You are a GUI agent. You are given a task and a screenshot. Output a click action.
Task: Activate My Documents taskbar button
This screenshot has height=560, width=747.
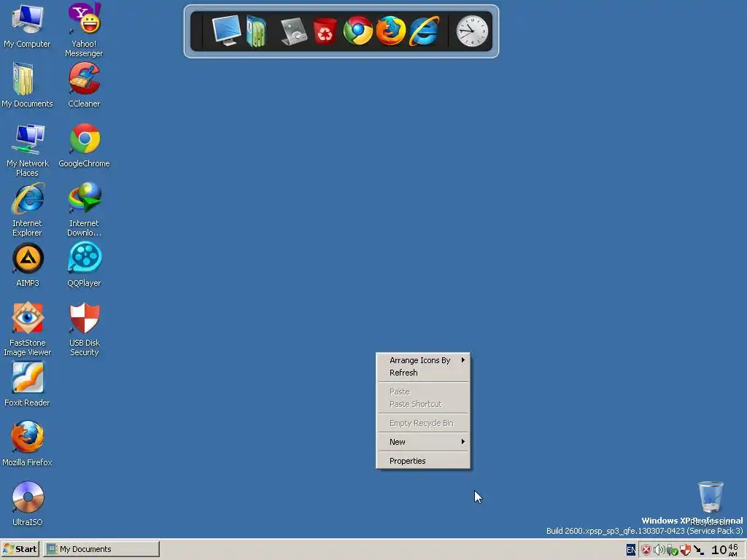pyautogui.click(x=101, y=549)
